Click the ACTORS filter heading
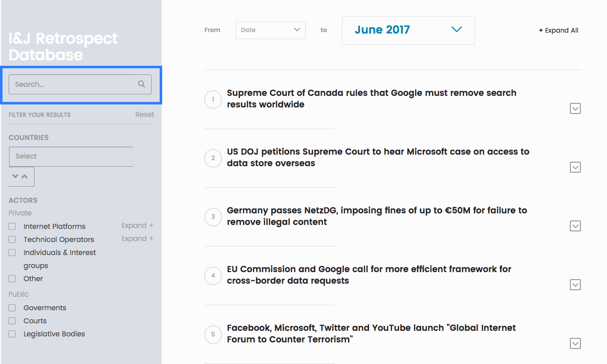Screen dimensions: 607x364 point(23,200)
